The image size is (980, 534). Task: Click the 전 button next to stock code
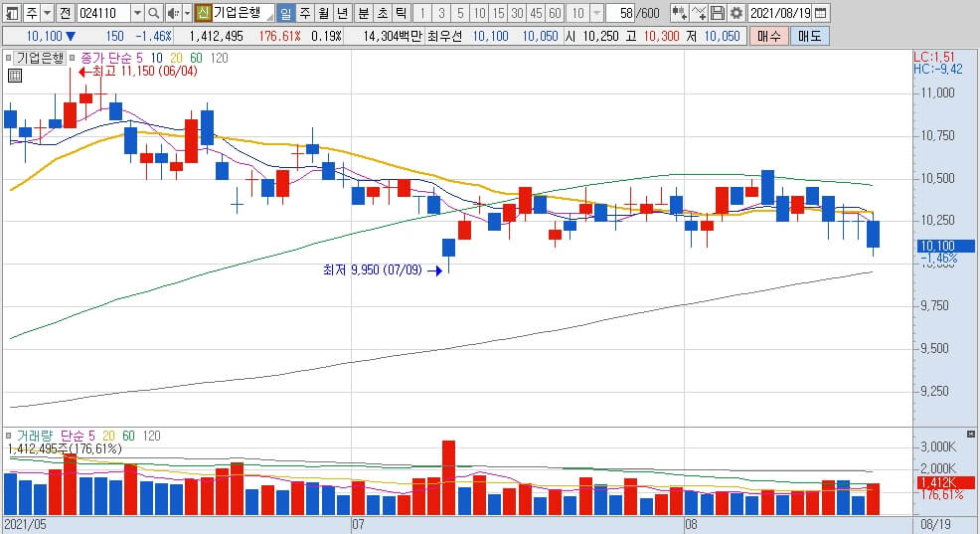[65, 13]
